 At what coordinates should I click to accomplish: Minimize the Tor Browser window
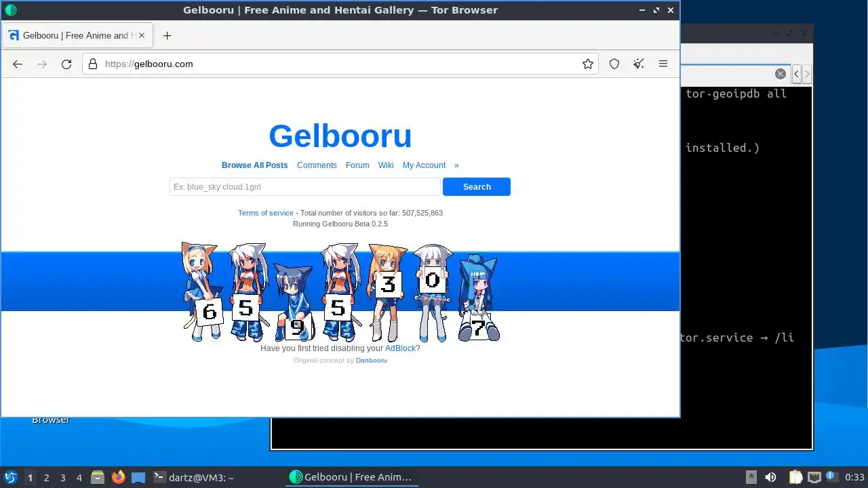(x=642, y=10)
